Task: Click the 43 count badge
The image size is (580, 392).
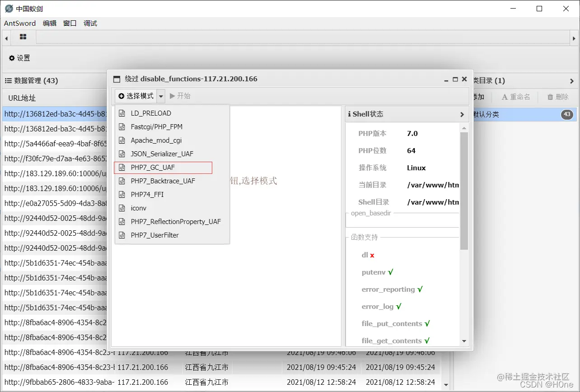Action: click(x=567, y=114)
